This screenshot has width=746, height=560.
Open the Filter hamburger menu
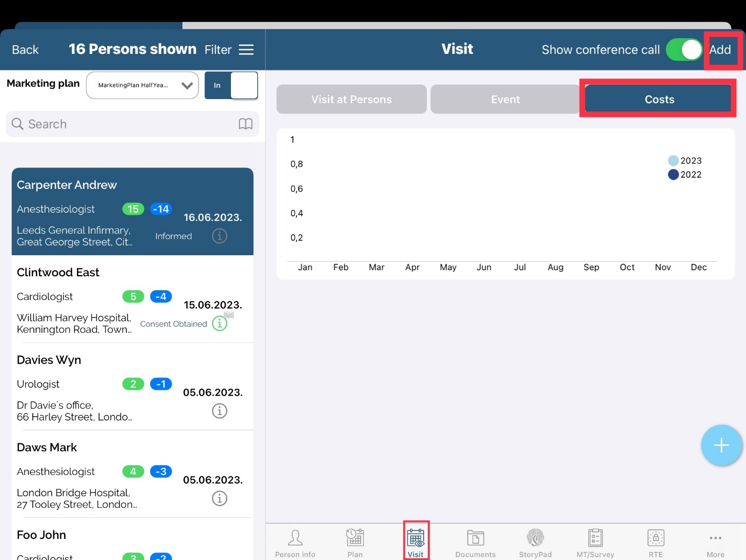click(x=246, y=50)
